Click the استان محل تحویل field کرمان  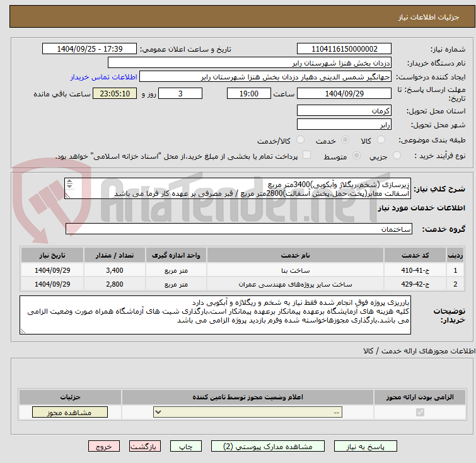point(344,110)
